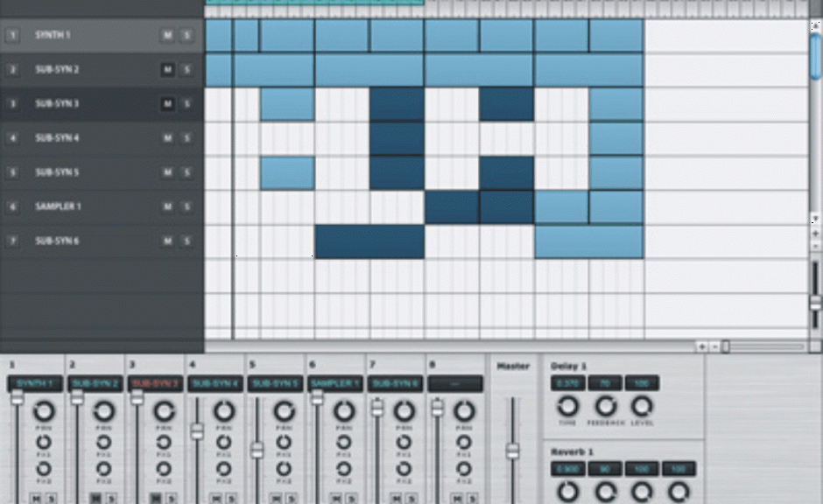The image size is (823, 504).
Task: Click the FX1 send knob on SUB-SYN 2 channel
Action: pyautogui.click(x=105, y=443)
